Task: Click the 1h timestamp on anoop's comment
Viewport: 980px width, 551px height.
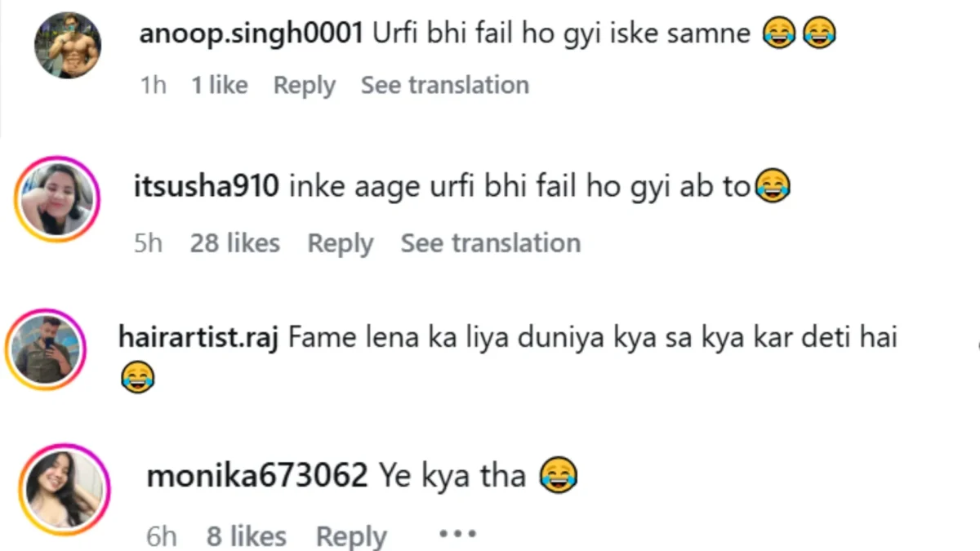Action: 153,85
